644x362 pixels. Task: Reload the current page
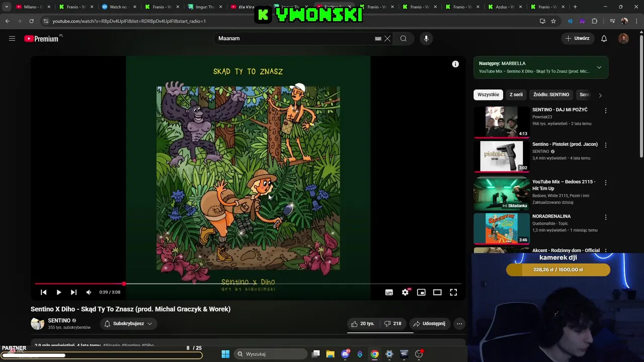(x=31, y=21)
